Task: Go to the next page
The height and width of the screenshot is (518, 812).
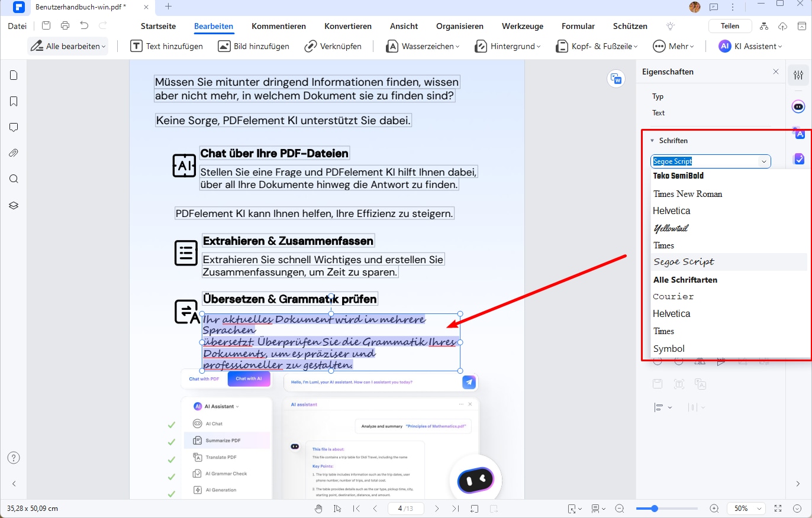Action: (x=437, y=509)
